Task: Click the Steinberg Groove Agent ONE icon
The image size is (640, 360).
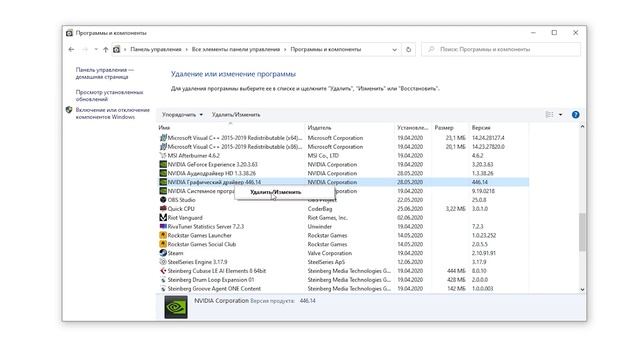Action: click(163, 289)
